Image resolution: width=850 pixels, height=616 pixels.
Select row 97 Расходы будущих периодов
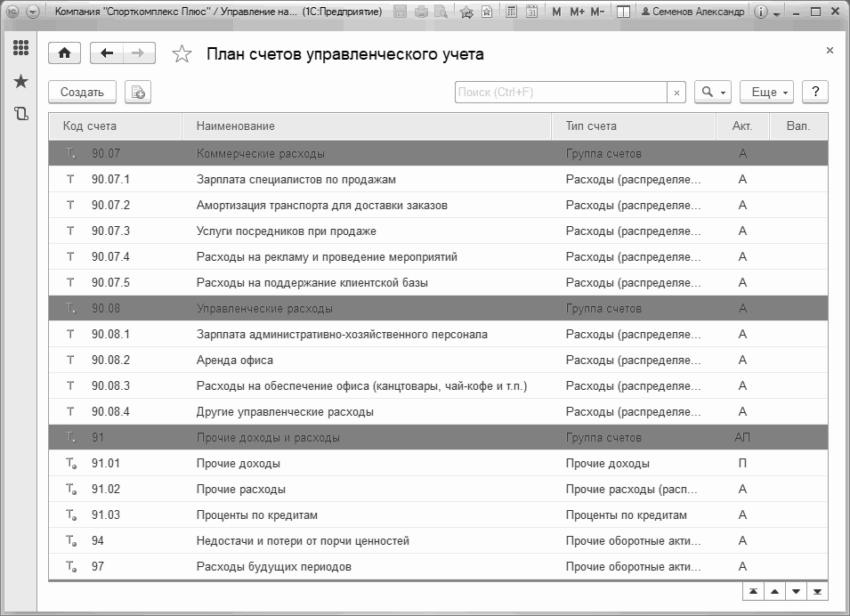(438, 567)
